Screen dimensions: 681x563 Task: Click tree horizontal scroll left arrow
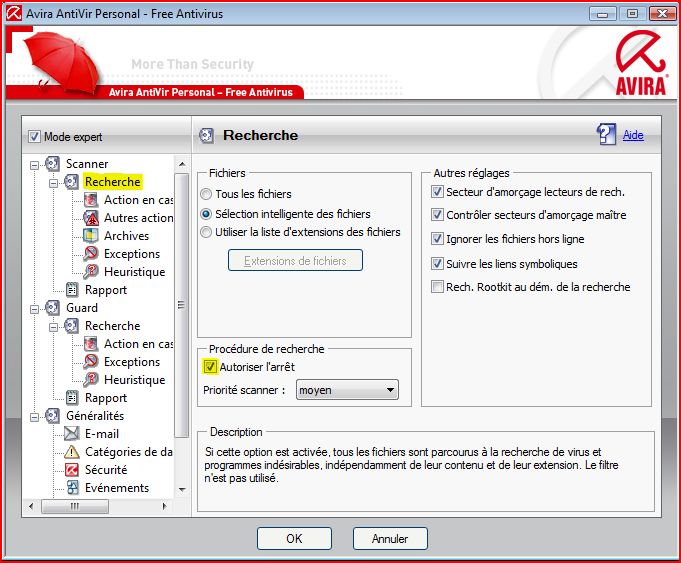pos(31,506)
